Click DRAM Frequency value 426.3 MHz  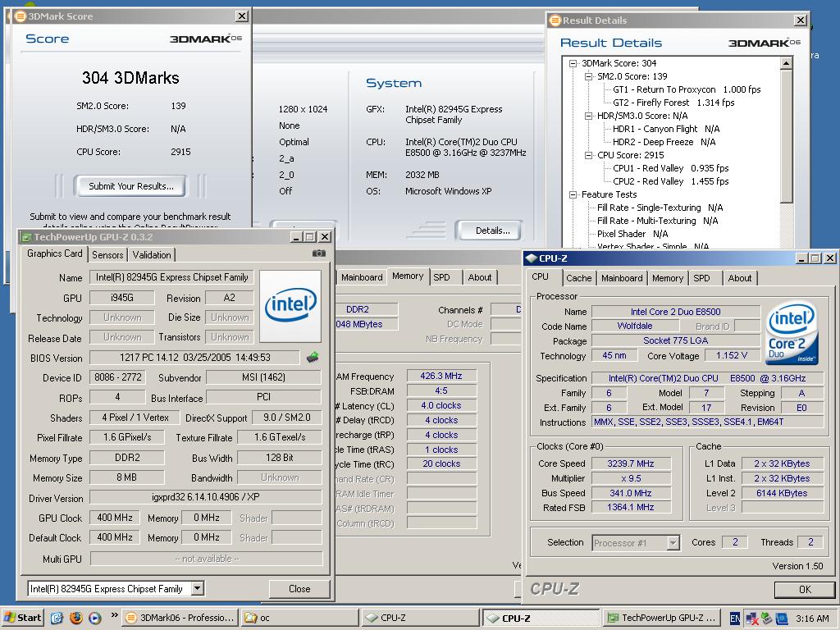point(441,376)
